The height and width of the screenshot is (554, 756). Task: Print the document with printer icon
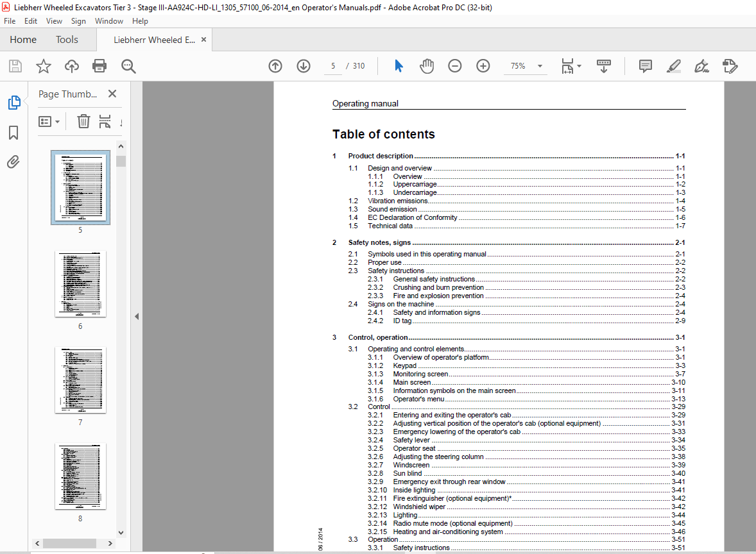[x=99, y=66]
